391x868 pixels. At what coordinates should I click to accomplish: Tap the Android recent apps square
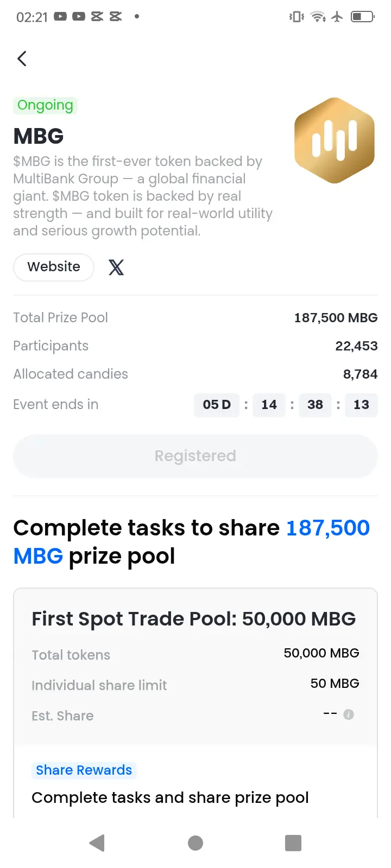point(293,843)
